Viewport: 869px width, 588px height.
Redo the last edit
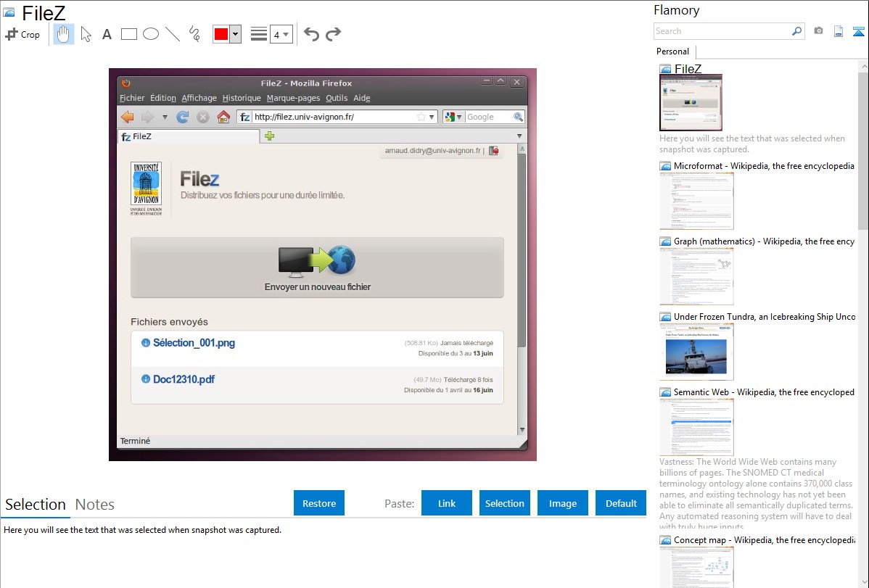[x=333, y=34]
